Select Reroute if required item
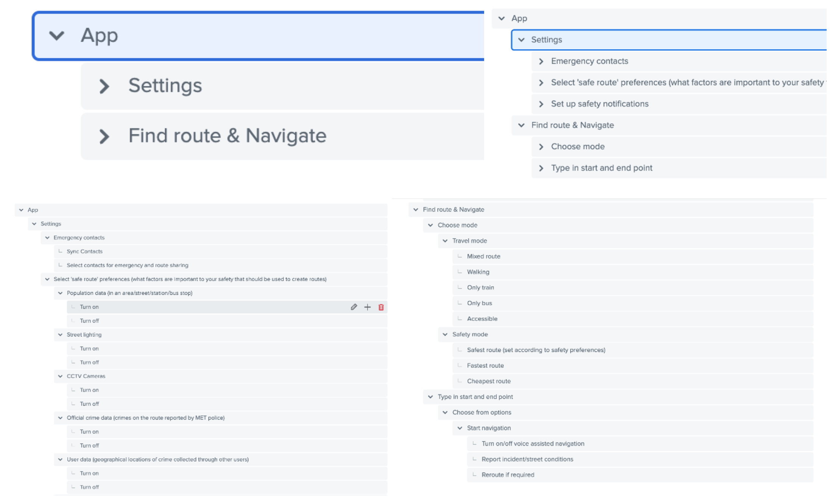 tap(508, 475)
